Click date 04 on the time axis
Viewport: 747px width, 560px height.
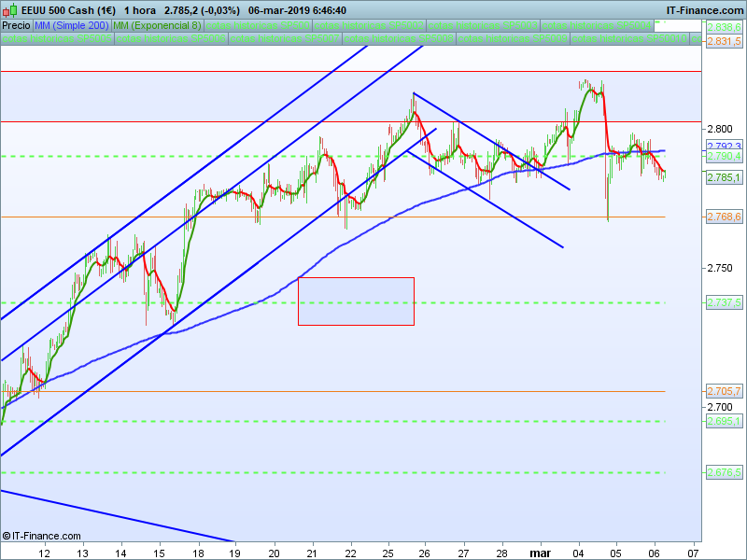click(578, 553)
